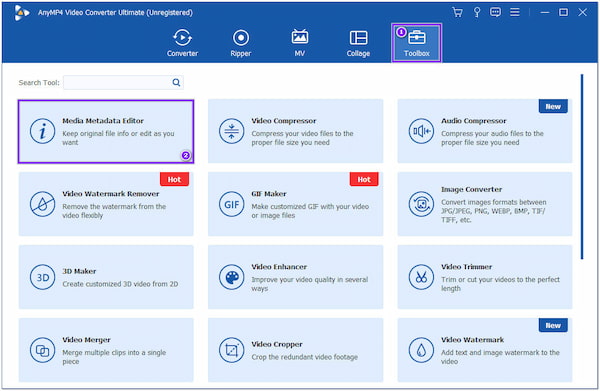Open the hamburger menu icon
Image resolution: width=600 pixels, height=391 pixels.
515,12
